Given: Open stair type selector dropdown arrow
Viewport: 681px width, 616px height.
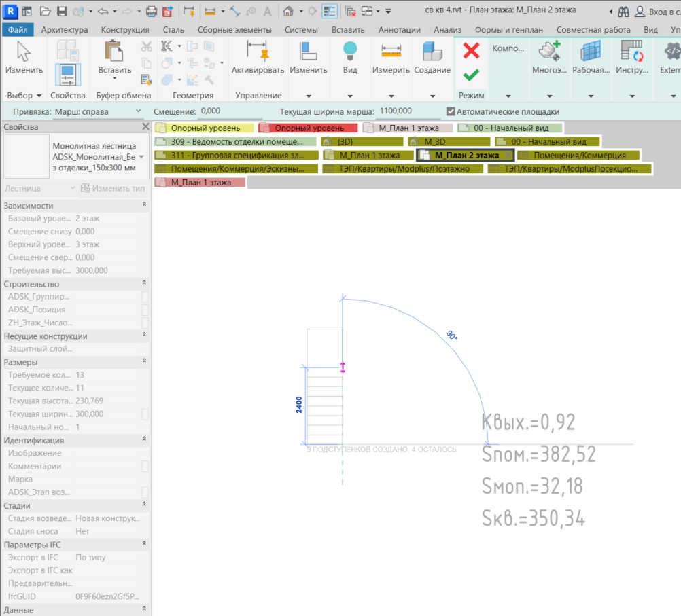Looking at the screenshot, I should (x=141, y=157).
